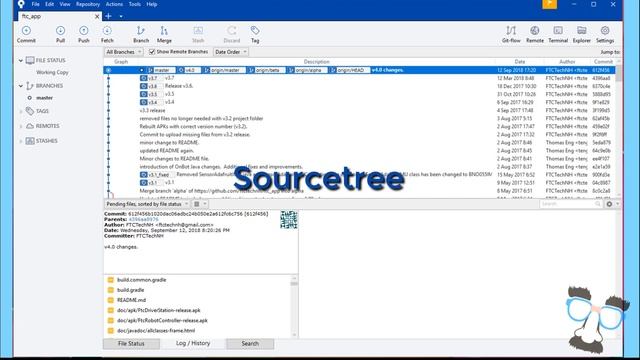Select master branch in sidebar

44,98
